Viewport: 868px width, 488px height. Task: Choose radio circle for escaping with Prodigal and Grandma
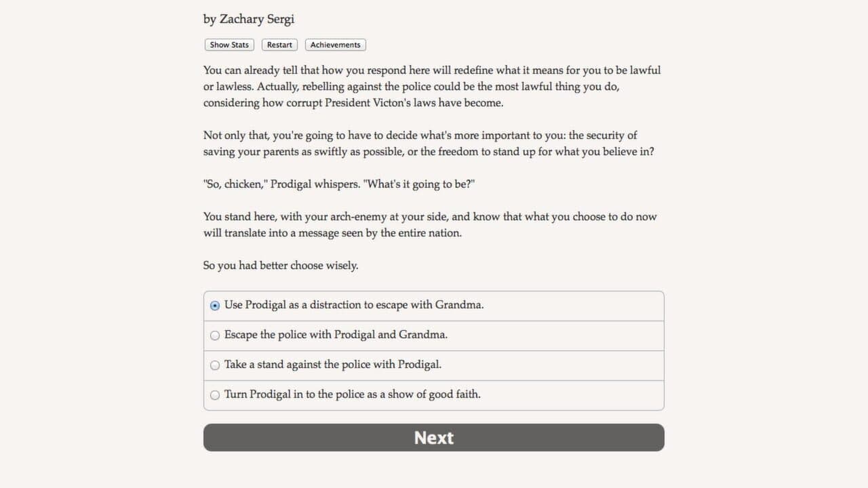click(215, 335)
